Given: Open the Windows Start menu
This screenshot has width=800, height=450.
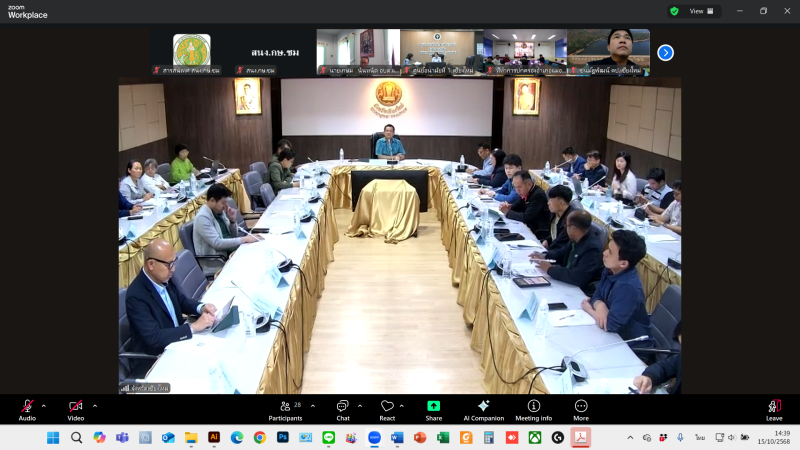Looking at the screenshot, I should click(x=53, y=438).
